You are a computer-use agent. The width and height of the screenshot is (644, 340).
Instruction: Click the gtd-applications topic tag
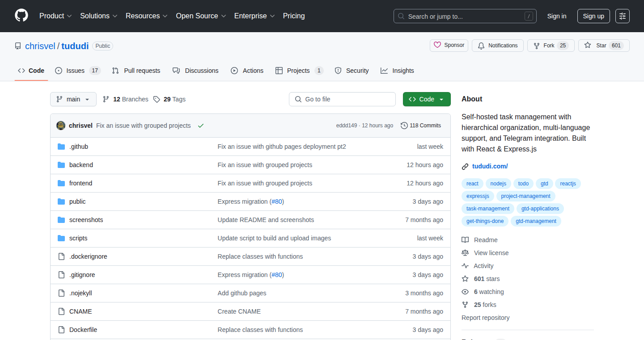[x=540, y=209]
